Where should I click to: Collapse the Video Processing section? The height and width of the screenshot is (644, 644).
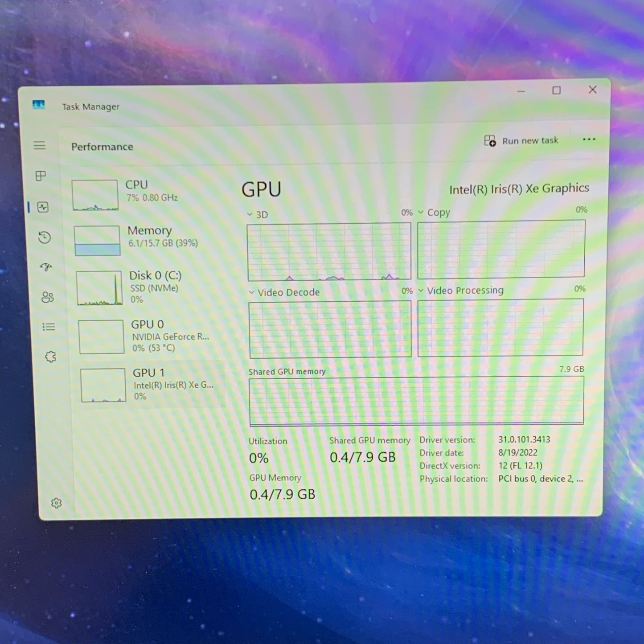421,291
